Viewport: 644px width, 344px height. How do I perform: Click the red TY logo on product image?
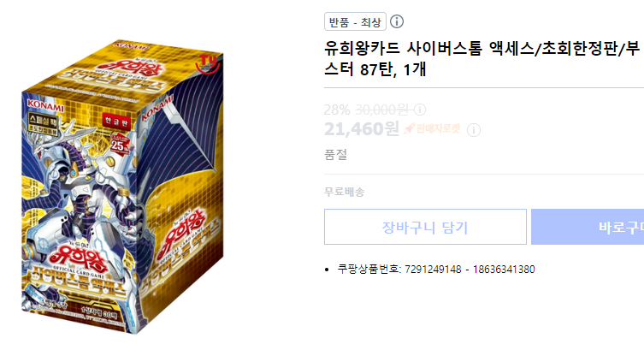208,62
